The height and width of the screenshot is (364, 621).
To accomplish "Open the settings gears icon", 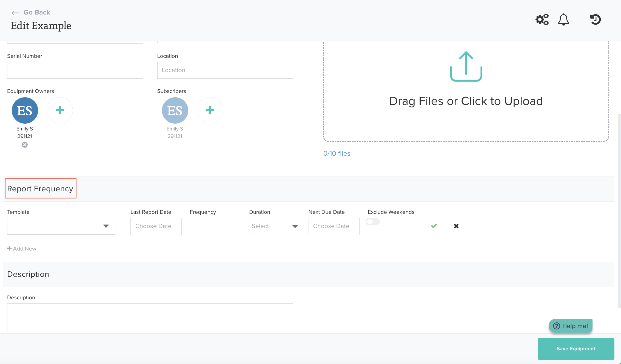I will click(x=542, y=19).
